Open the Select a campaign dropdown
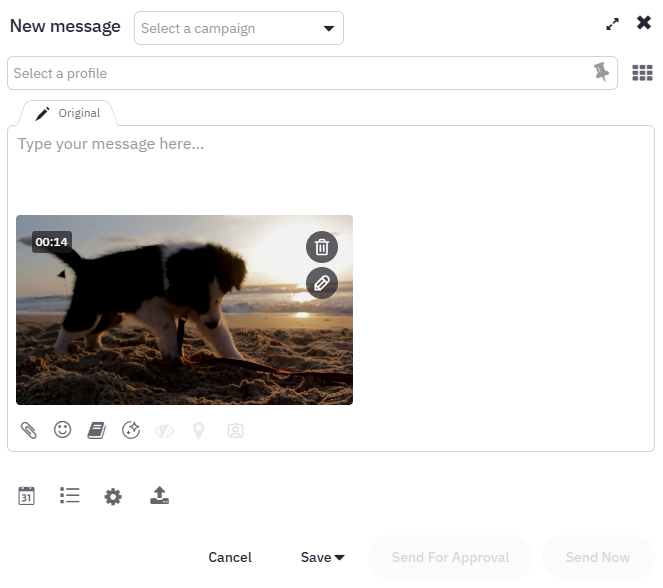The width and height of the screenshot is (663, 588). pyautogui.click(x=238, y=28)
